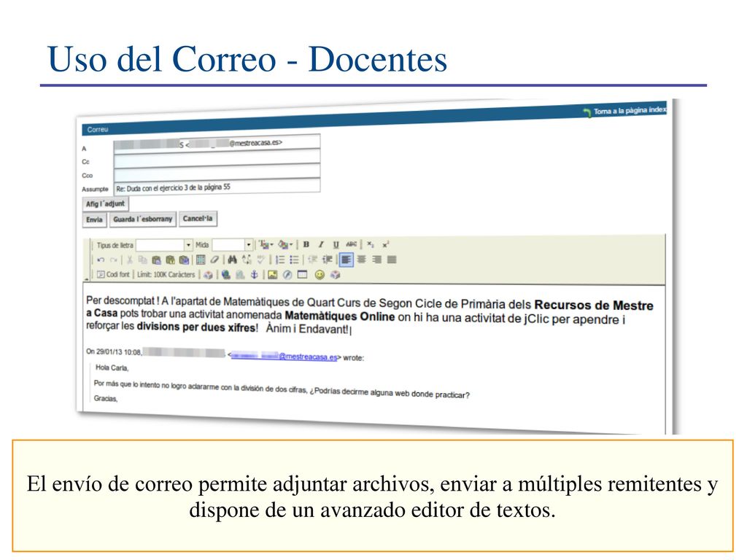Click bold phrase 'divisions per dues xifres'
This screenshot has height=560, width=747.
point(196,327)
